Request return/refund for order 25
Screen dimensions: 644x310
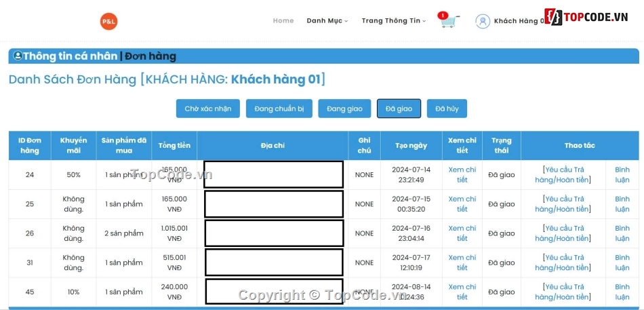[563, 204]
